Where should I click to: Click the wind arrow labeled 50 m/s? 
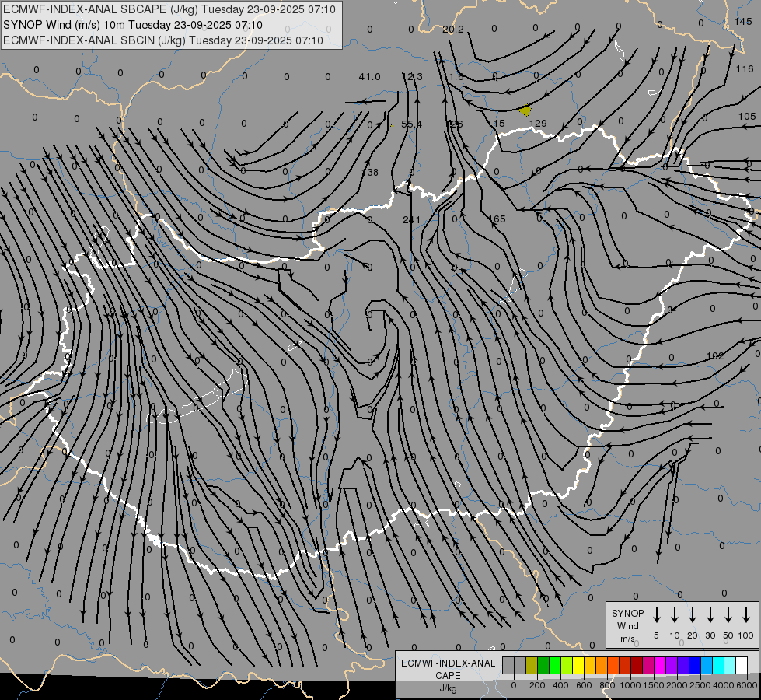pyautogui.click(x=728, y=614)
